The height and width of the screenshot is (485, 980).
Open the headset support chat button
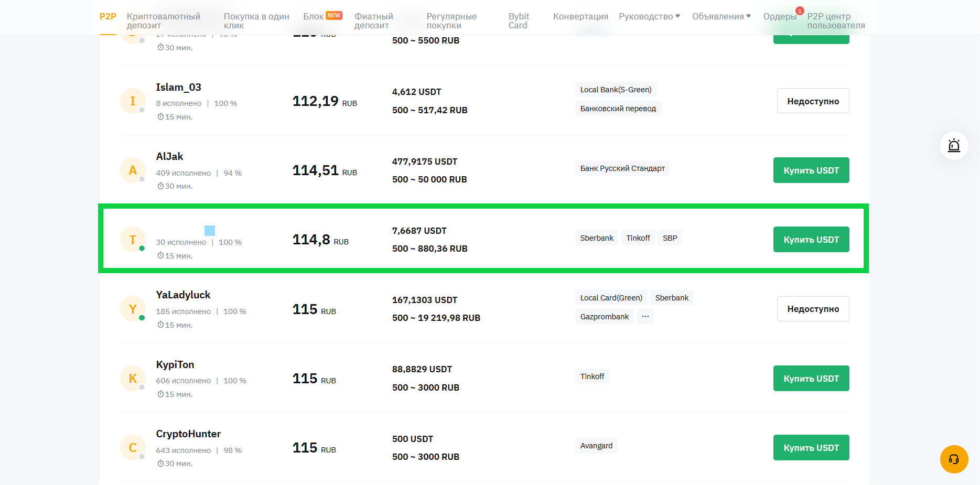click(954, 459)
